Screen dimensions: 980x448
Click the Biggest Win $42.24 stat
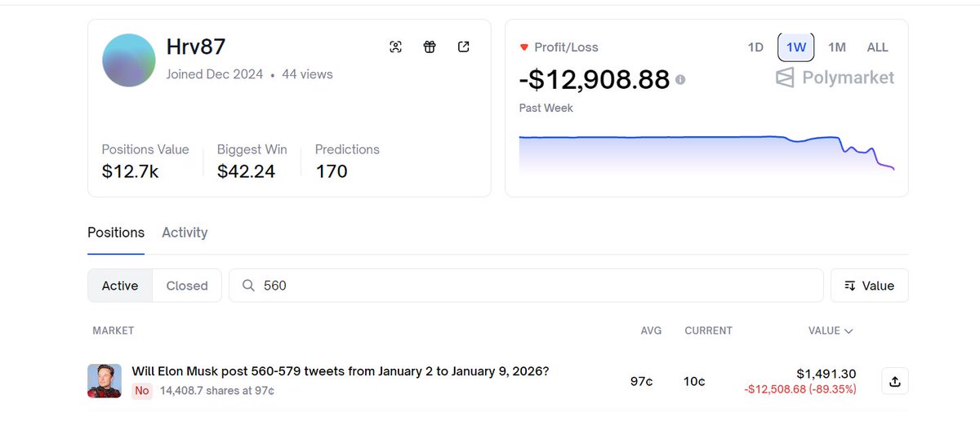(x=252, y=161)
